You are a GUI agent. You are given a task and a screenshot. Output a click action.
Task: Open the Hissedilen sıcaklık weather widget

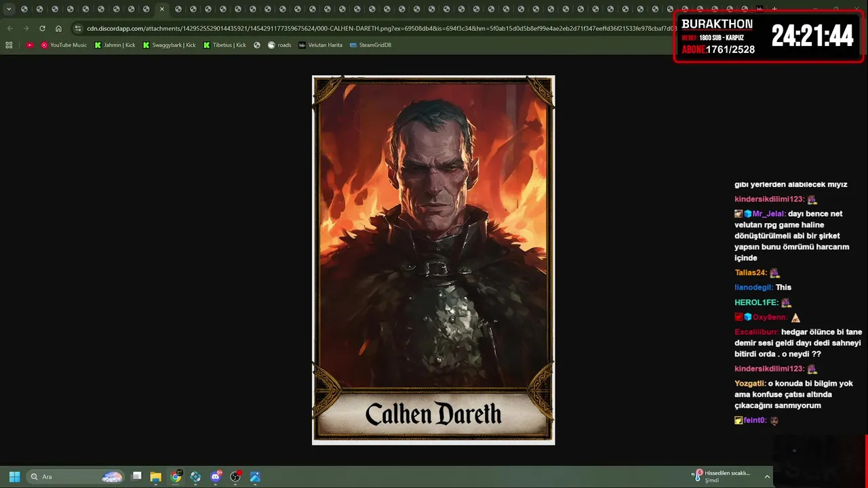pos(722,476)
